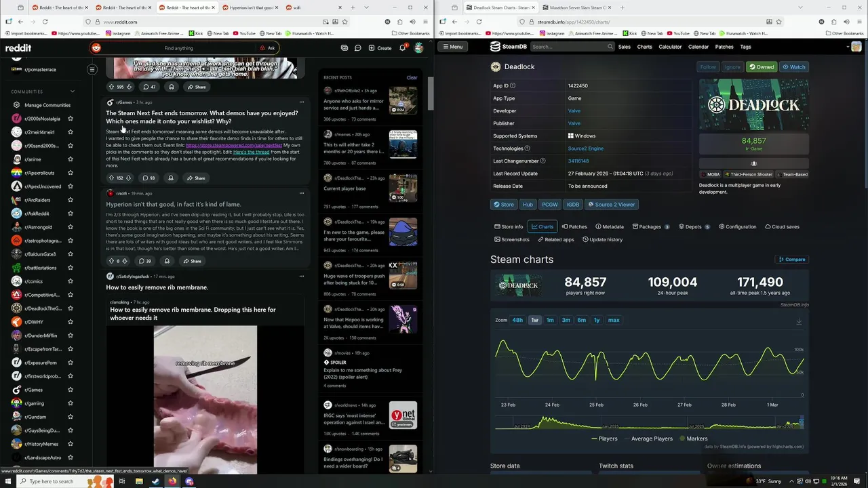Open File Explorer from the taskbar
This screenshot has width=868, height=488.
click(x=139, y=481)
